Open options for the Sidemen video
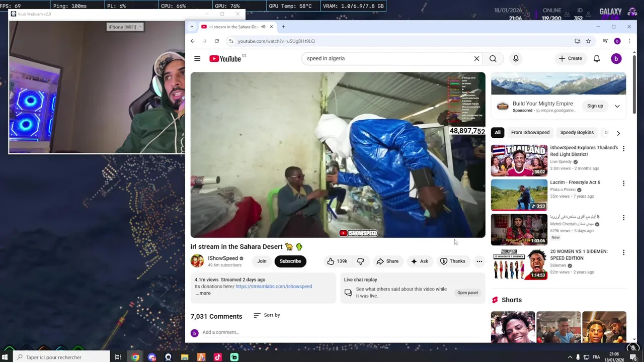 (x=623, y=252)
